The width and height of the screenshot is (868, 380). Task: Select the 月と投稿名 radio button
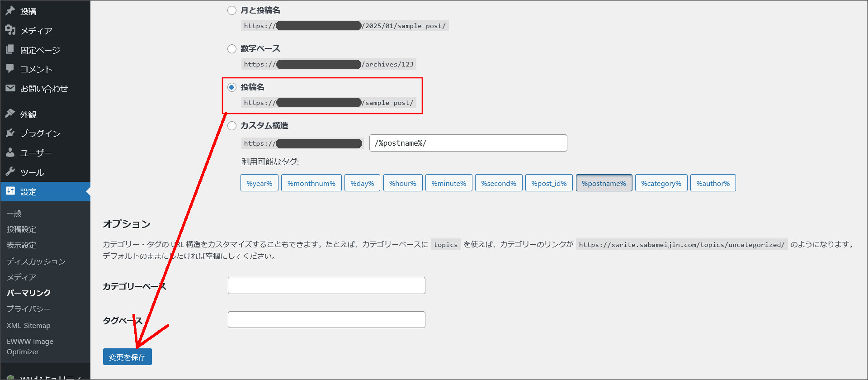pyautogui.click(x=232, y=10)
